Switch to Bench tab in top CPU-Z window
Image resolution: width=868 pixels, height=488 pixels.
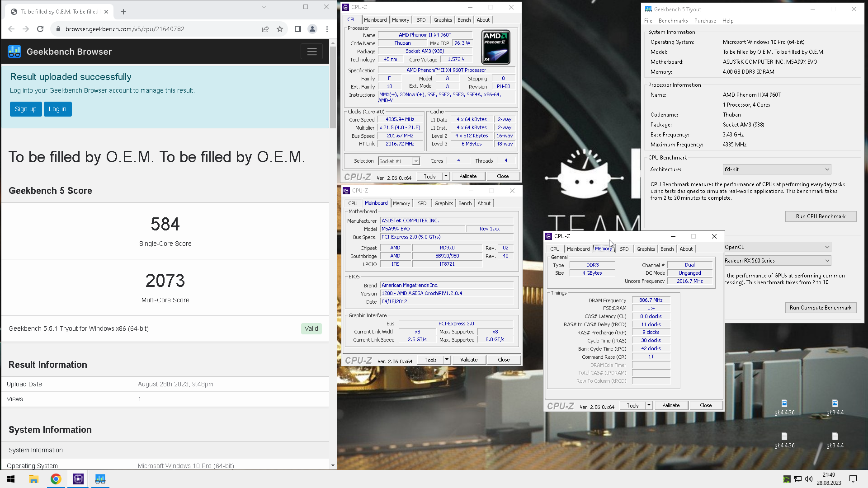(464, 20)
